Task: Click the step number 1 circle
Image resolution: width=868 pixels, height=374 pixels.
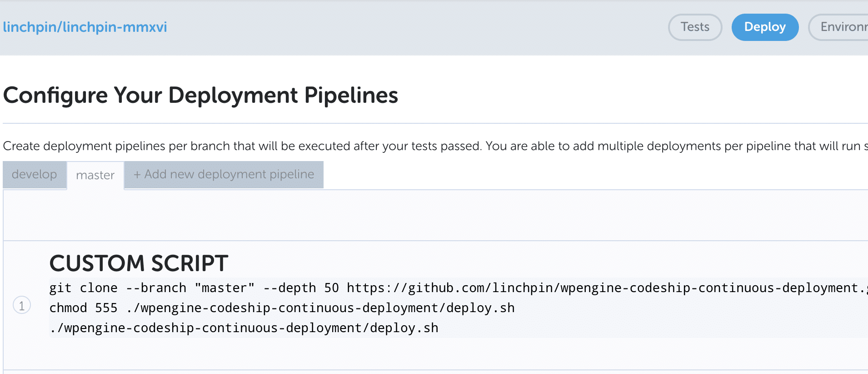Action: point(22,305)
